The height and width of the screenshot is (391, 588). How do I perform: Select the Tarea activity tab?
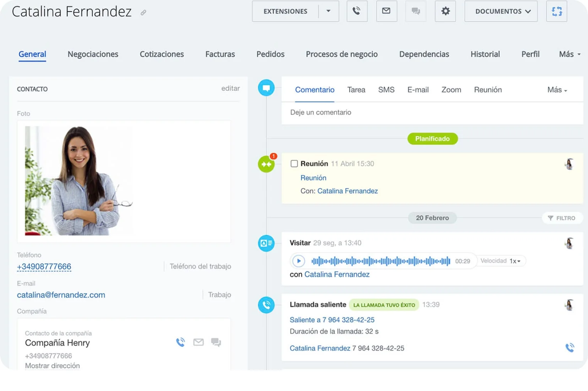[x=356, y=90]
